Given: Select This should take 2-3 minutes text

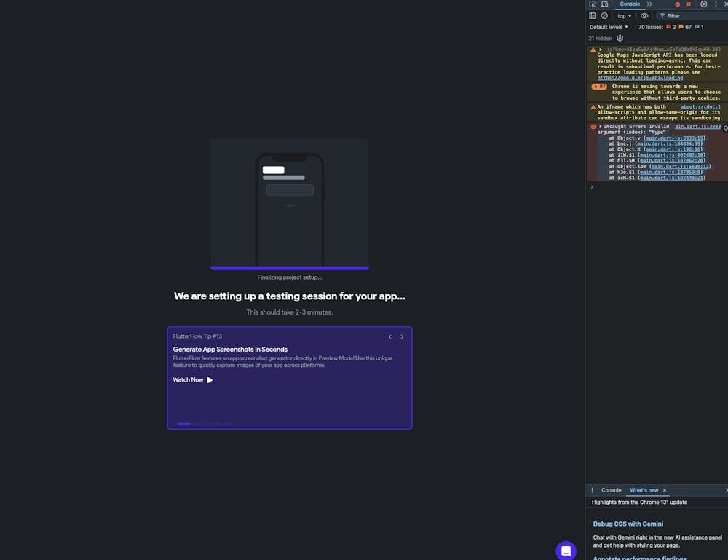Looking at the screenshot, I should click(289, 312).
